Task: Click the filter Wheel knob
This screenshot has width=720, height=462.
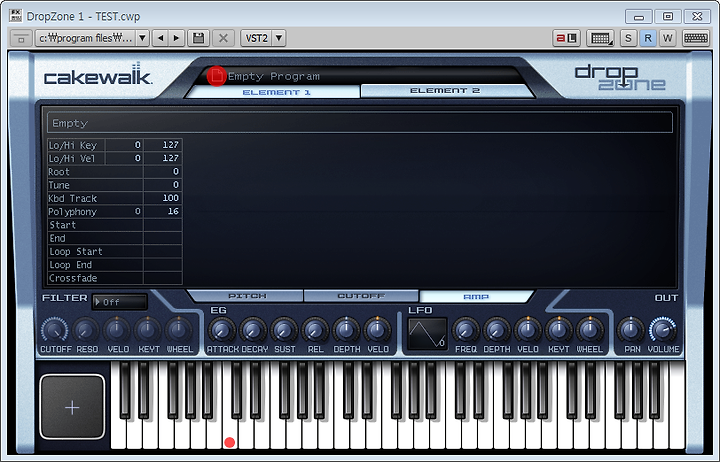Action: 179,330
